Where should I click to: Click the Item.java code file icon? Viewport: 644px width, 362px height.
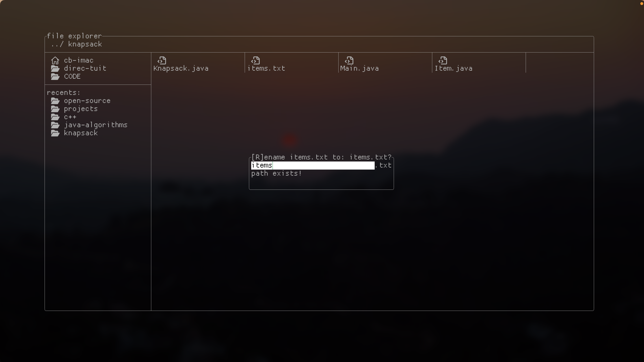[x=443, y=61]
